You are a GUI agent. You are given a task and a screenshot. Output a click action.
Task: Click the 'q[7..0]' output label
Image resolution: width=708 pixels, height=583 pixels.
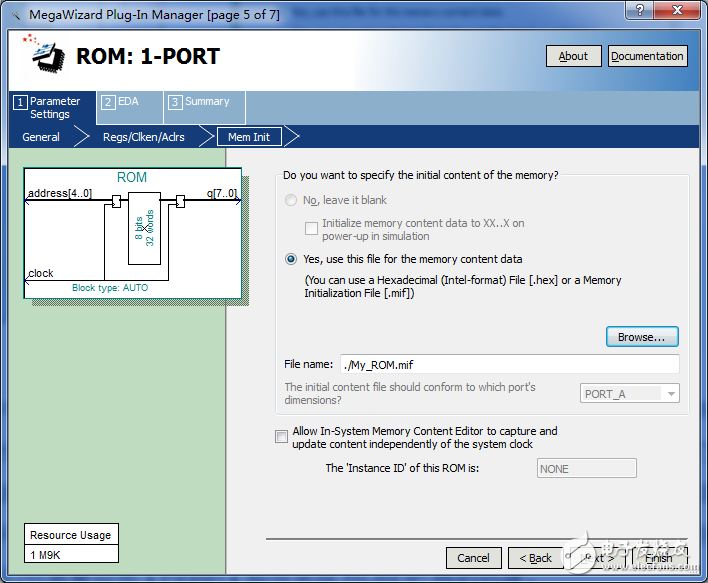point(221,193)
